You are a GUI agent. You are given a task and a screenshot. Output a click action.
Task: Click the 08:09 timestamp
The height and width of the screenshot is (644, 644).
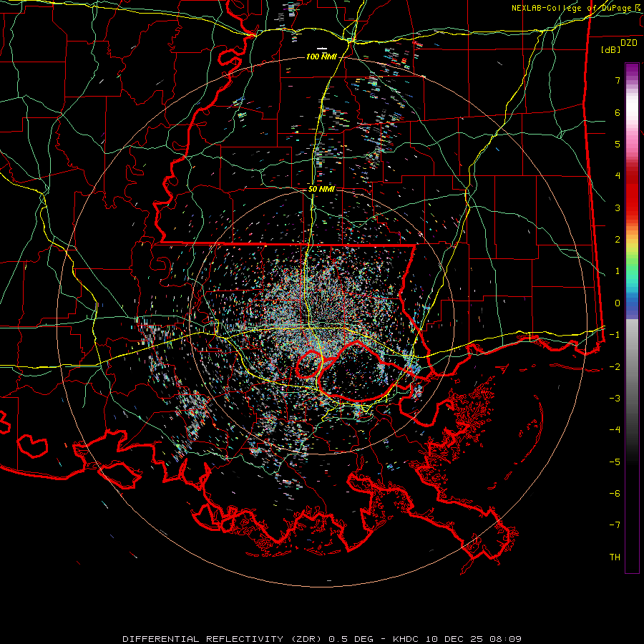[506, 639]
